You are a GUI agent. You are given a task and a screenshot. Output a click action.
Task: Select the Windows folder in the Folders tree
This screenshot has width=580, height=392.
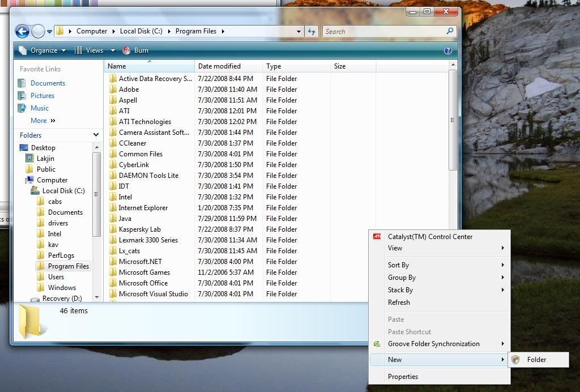(x=62, y=288)
